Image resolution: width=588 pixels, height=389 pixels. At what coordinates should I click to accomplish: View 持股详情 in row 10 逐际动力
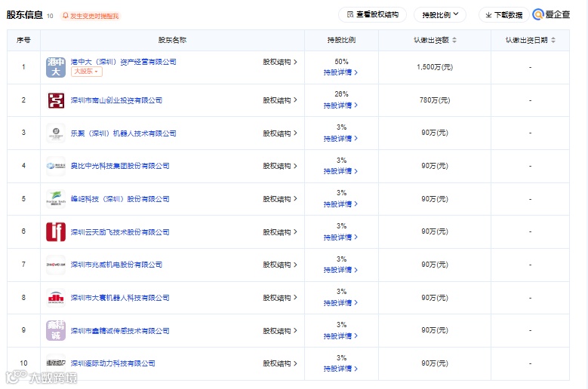click(340, 369)
